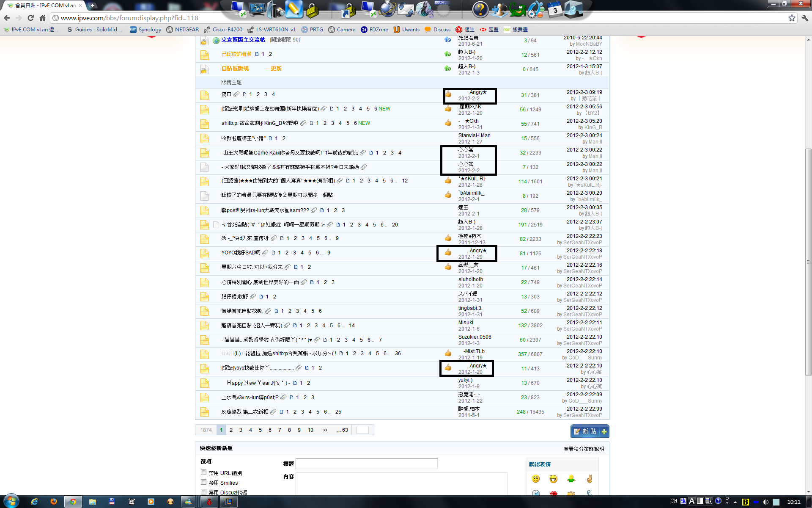Jump to last page 63 link

point(345,430)
